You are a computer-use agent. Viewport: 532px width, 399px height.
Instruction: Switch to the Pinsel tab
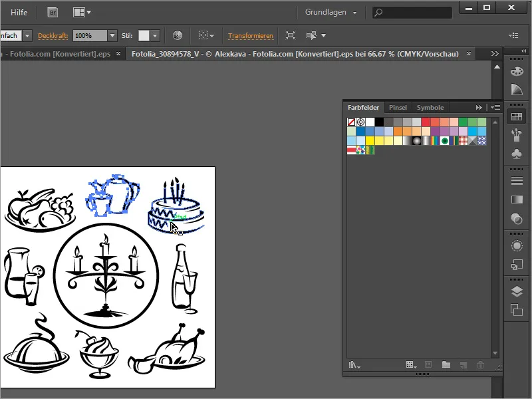(x=398, y=108)
